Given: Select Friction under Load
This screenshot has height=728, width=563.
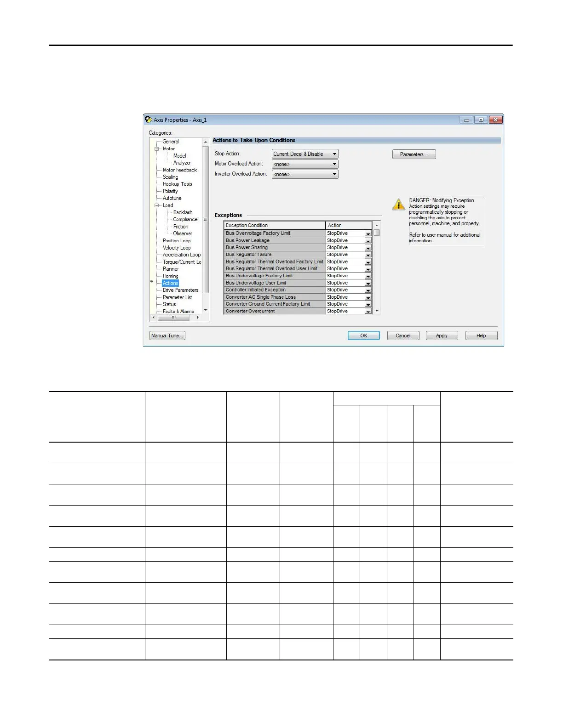Looking at the screenshot, I should coord(181,227).
